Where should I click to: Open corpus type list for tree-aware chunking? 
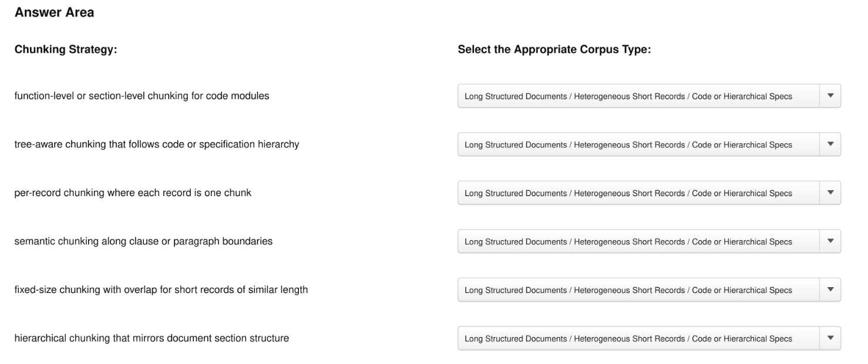point(649,144)
